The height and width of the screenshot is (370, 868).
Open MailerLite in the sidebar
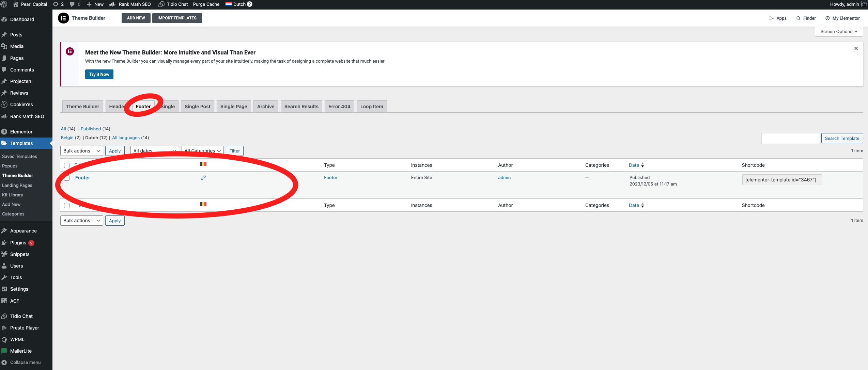[x=21, y=351]
